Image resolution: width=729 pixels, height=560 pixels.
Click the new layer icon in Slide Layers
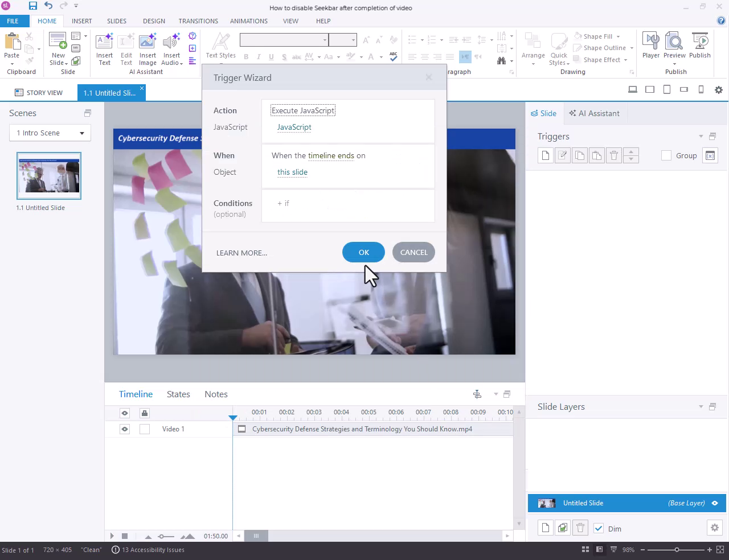(546, 528)
